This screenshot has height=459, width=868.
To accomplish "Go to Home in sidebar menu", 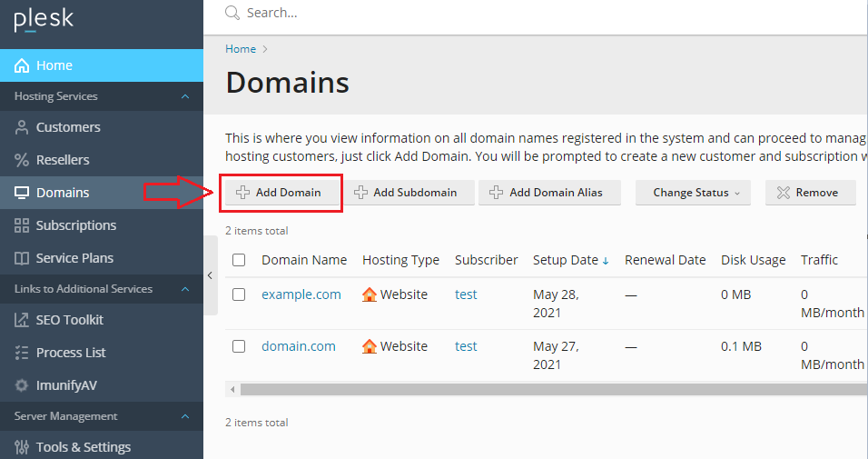I will click(x=54, y=65).
